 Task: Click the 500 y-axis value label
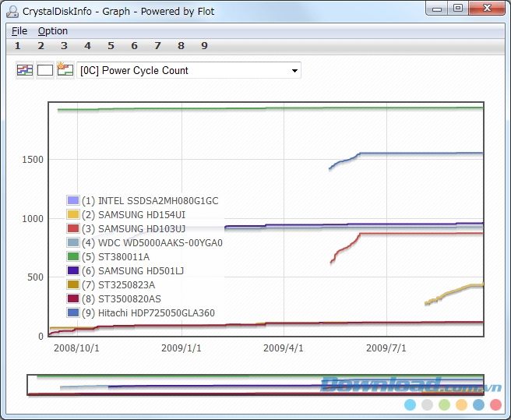pyautogui.click(x=35, y=277)
